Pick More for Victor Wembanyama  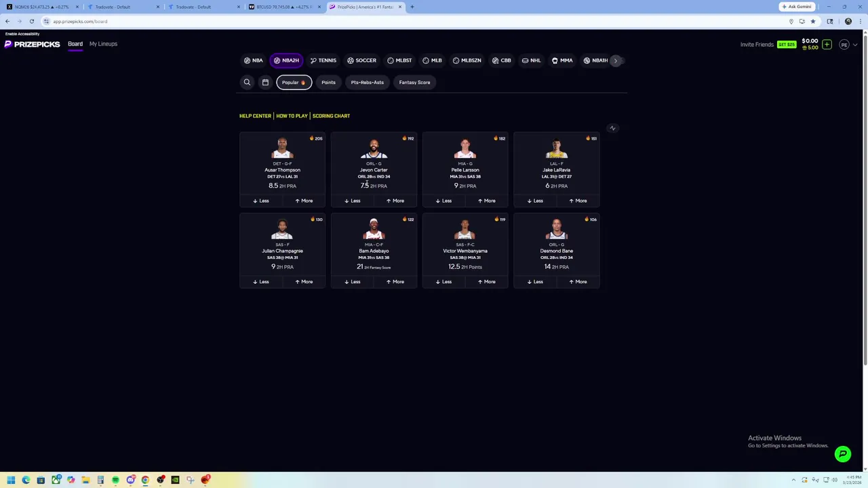click(486, 281)
